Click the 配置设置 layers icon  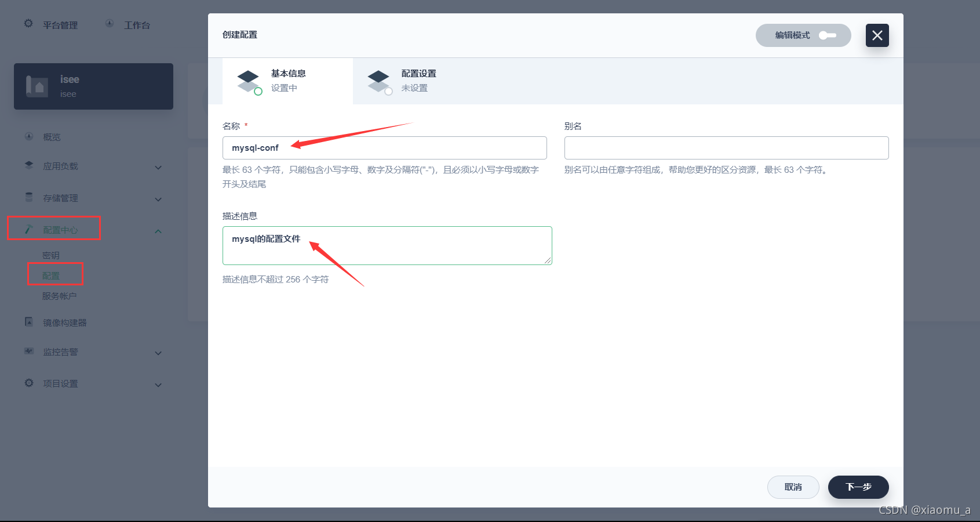point(378,81)
